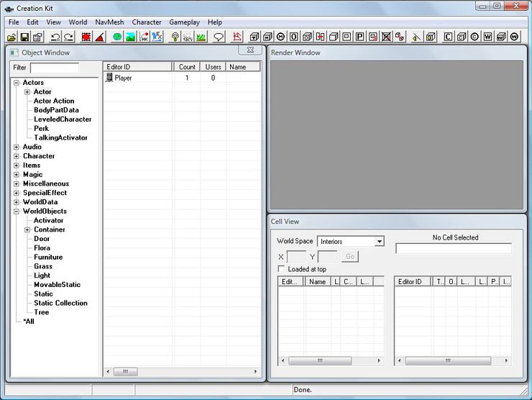The height and width of the screenshot is (400, 532).
Task: Open the World Space dropdown
Action: coord(380,242)
